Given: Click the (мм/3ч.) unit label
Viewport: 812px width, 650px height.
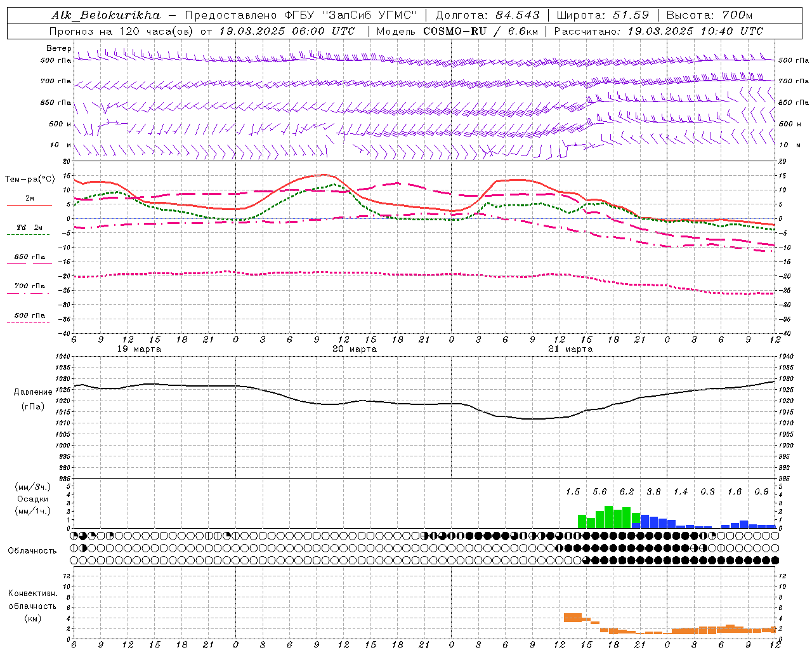Looking at the screenshot, I should pyautogui.click(x=32, y=487).
